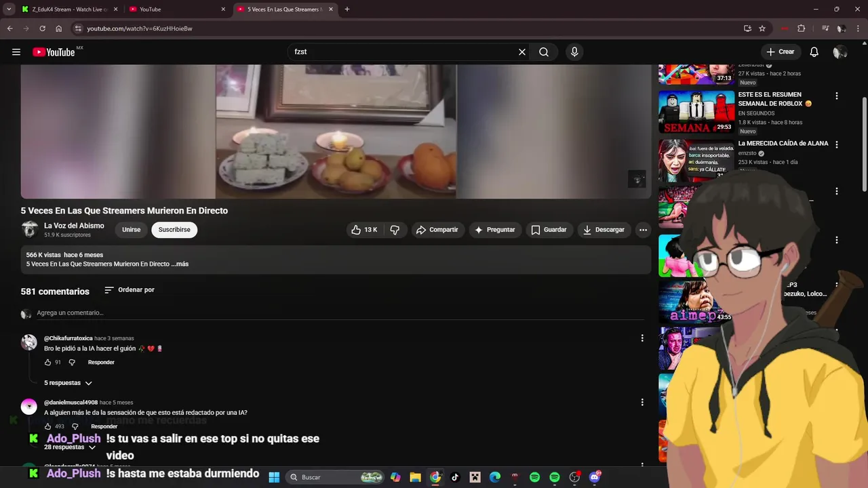Clear the search text with X
The width and height of the screenshot is (868, 488).
522,52
